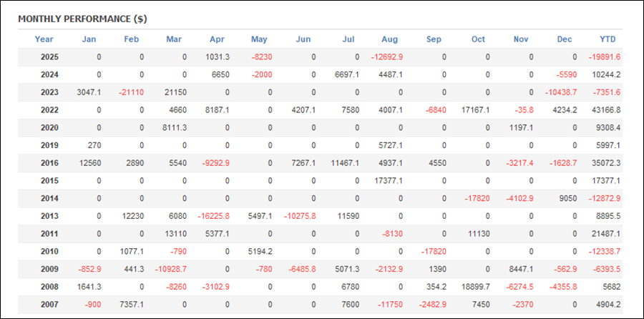
Task: Click the 2007 year row label
Action: pyautogui.click(x=49, y=304)
